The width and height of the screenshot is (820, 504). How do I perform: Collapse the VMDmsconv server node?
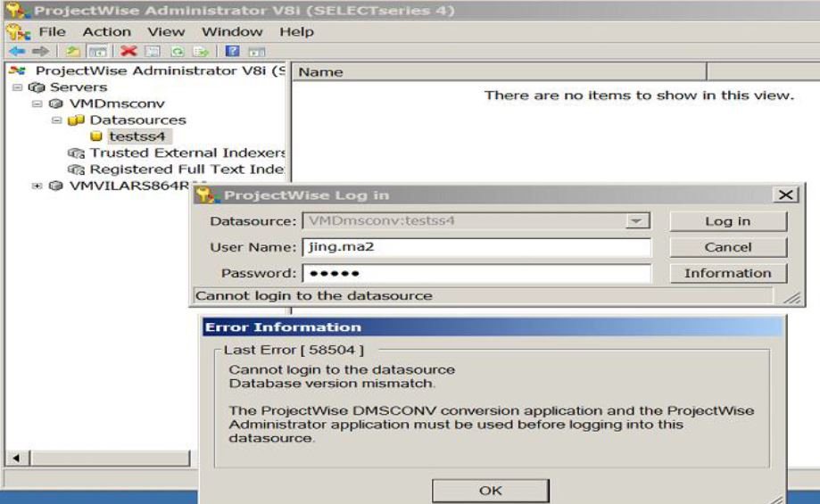coord(37,103)
